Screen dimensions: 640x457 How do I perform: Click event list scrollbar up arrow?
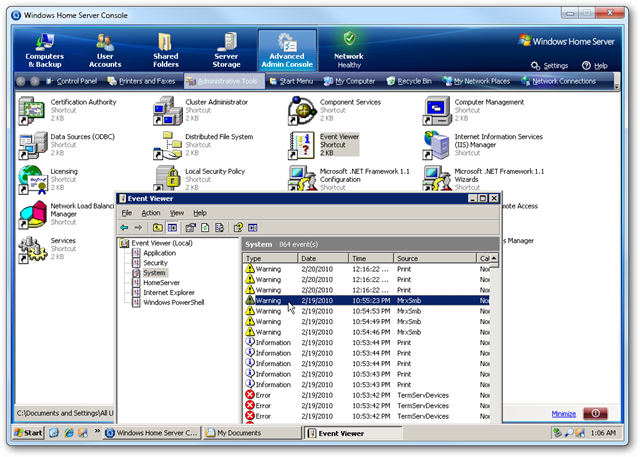pos(494,258)
